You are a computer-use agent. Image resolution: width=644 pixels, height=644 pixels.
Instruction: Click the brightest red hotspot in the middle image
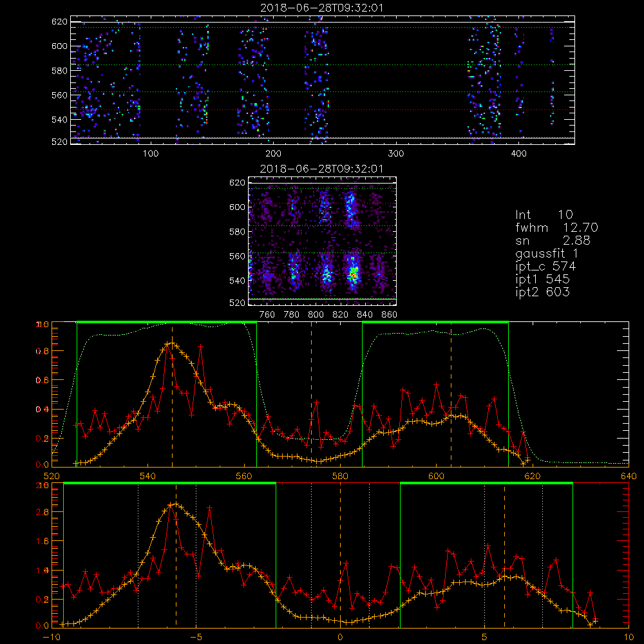[352, 274]
